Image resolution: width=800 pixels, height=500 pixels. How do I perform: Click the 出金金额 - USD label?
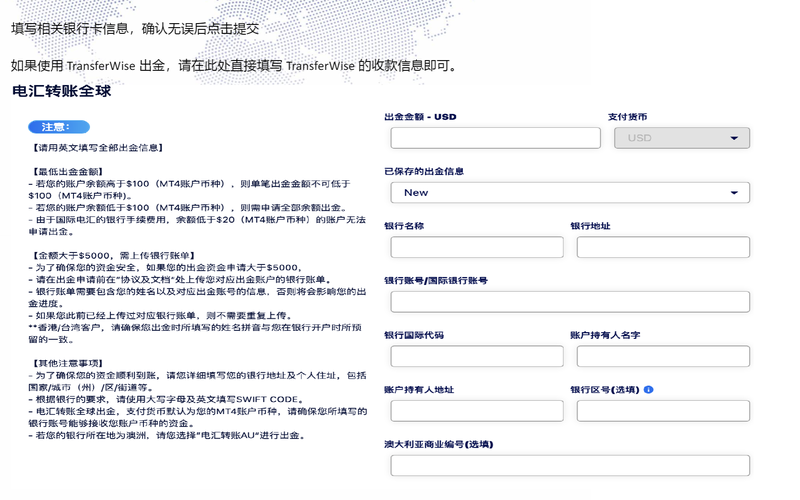point(420,117)
